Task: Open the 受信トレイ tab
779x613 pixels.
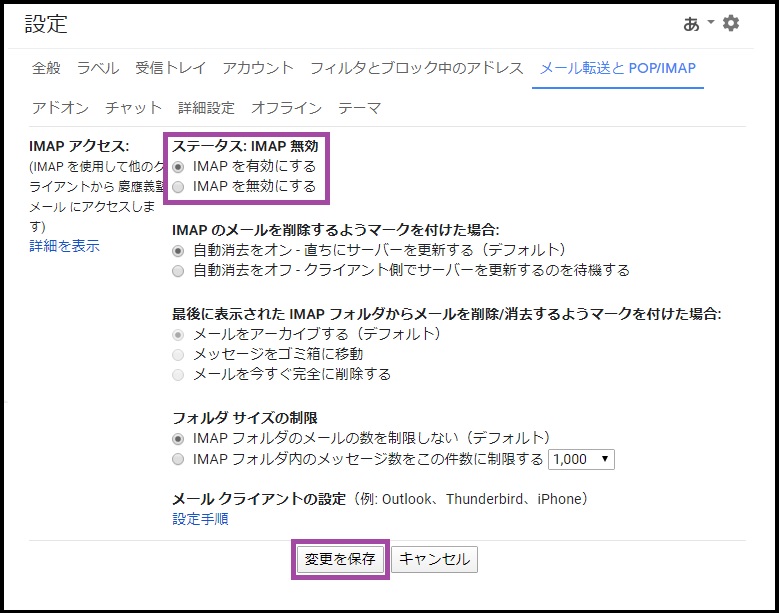Action: [x=170, y=68]
